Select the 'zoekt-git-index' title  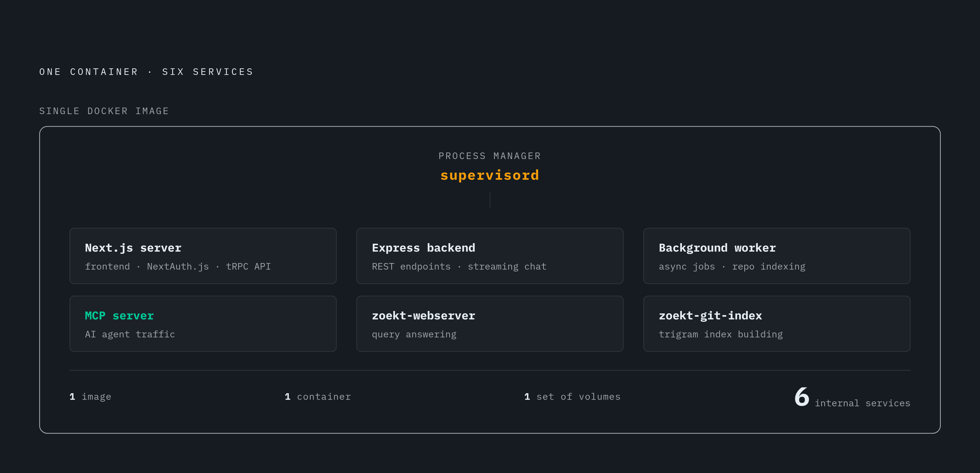(710, 315)
